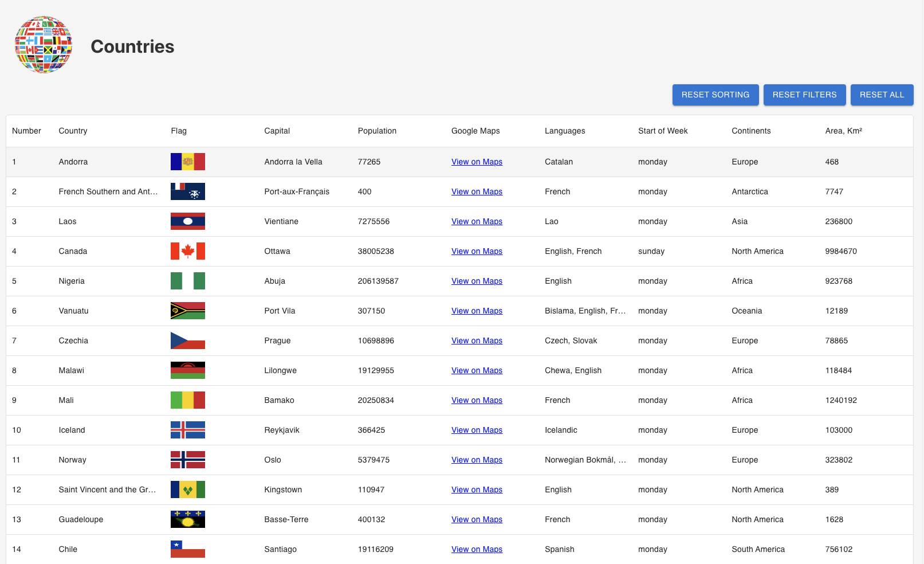
Task: Sort by the Country column header
Action: (x=73, y=131)
